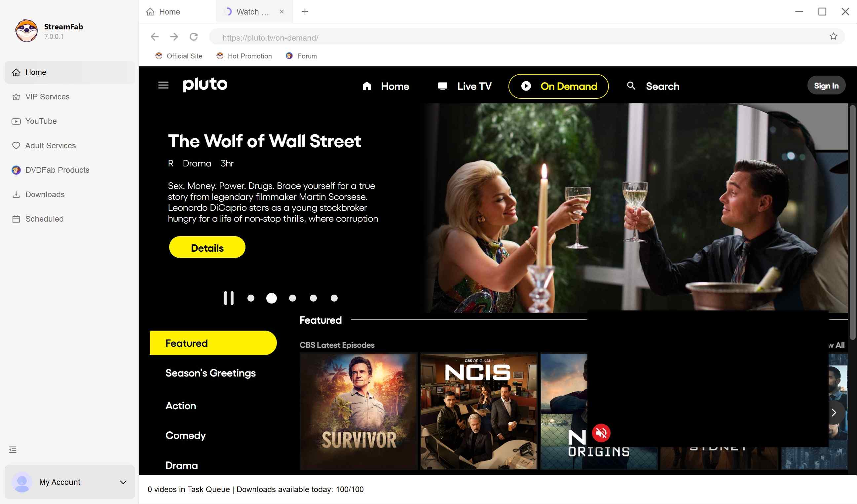Switch to the Watch tab
857x504 pixels.
(252, 12)
